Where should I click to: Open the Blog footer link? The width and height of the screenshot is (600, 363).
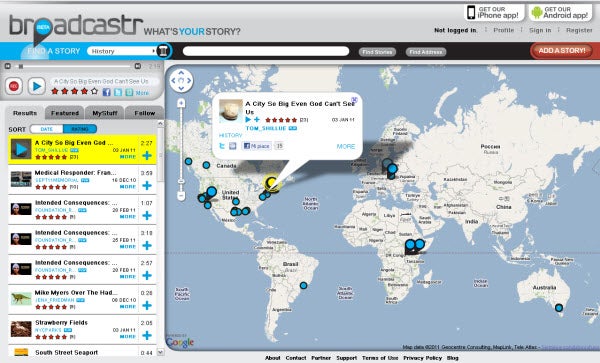[453, 358]
